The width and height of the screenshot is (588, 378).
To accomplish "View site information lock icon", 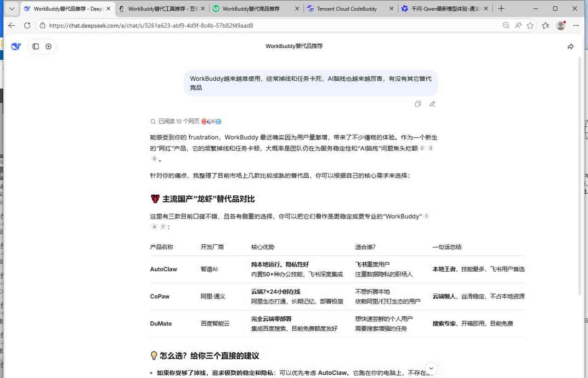I will tap(42, 26).
